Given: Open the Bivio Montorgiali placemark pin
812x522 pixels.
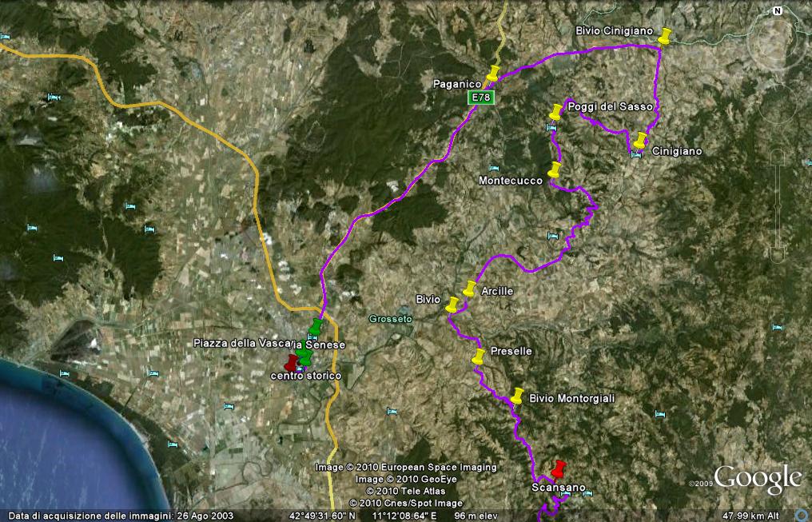Looking at the screenshot, I should [x=517, y=396].
